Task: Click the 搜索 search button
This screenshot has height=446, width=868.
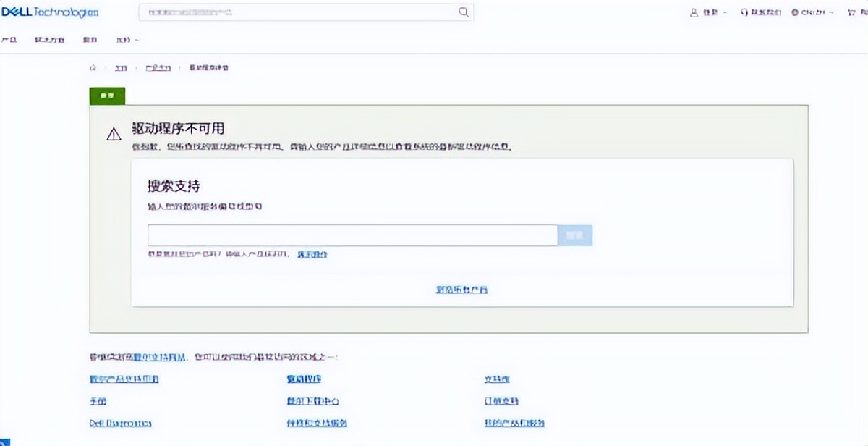Action: click(x=574, y=235)
